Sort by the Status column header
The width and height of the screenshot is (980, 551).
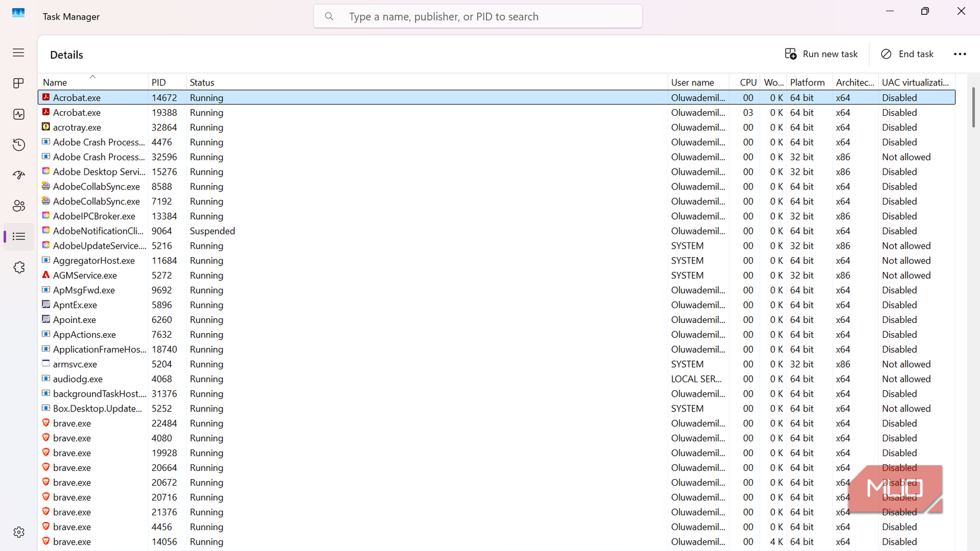click(x=426, y=82)
